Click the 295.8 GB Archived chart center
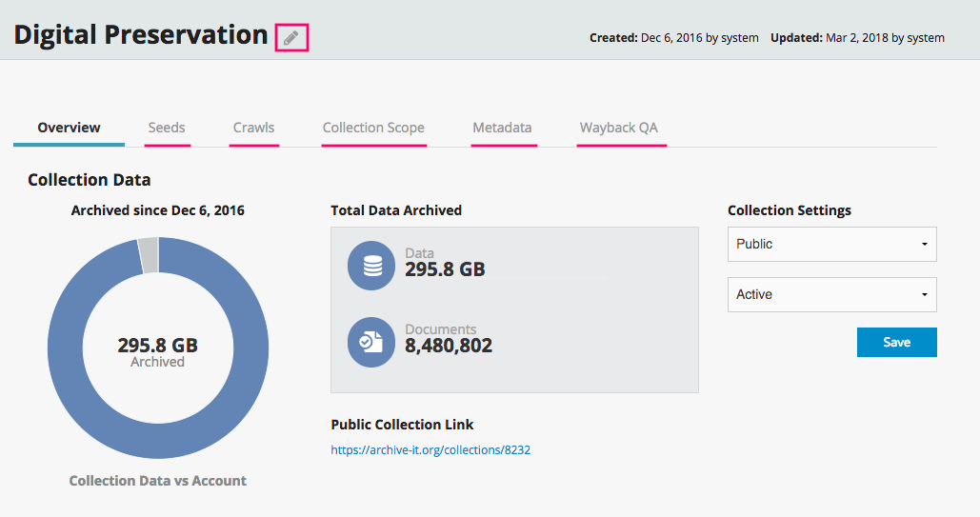980x517 pixels. pyautogui.click(x=157, y=352)
